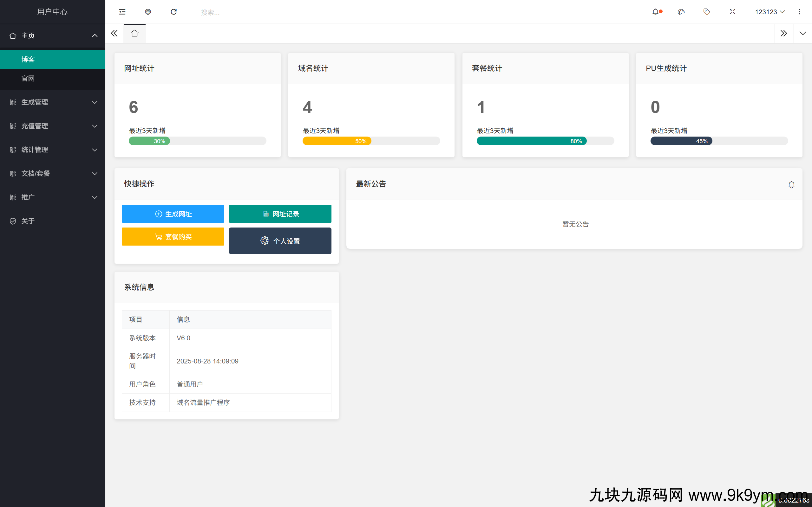The image size is (812, 507).
Task: Click the bell icon in the 最新公告 card
Action: tap(791, 185)
